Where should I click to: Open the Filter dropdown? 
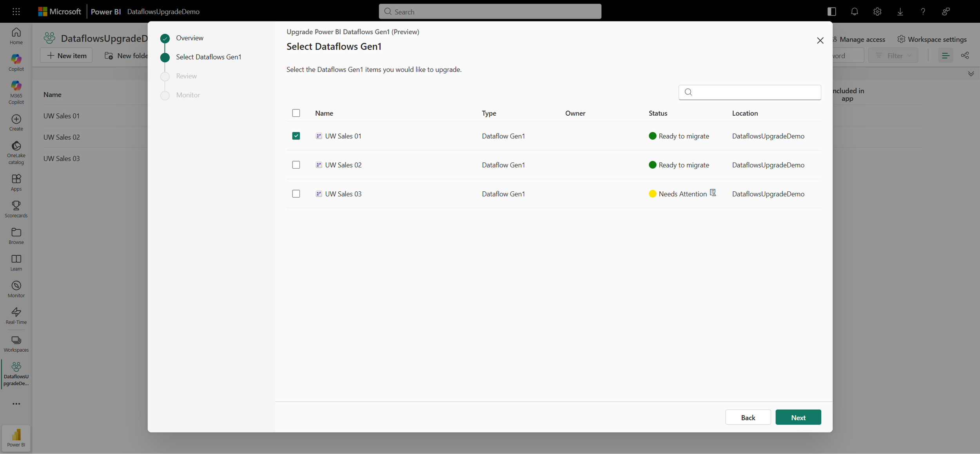click(893, 56)
